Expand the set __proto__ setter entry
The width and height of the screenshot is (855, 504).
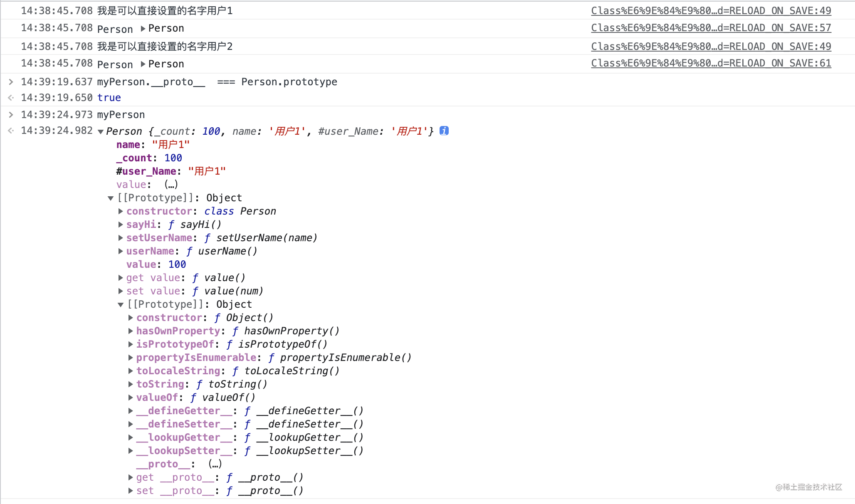click(131, 491)
